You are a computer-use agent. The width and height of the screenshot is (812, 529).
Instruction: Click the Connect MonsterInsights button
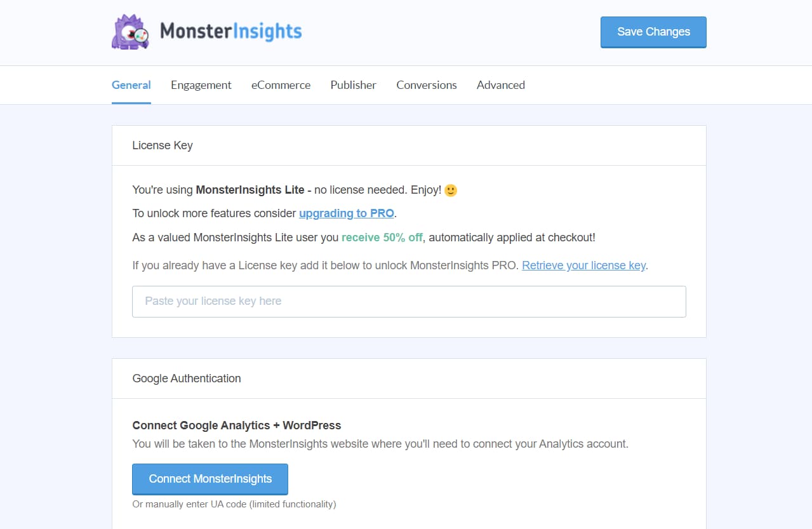pos(210,479)
